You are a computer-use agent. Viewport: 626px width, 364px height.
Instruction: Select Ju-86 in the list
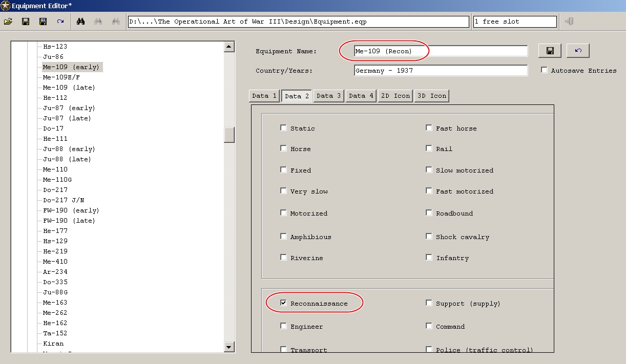53,57
